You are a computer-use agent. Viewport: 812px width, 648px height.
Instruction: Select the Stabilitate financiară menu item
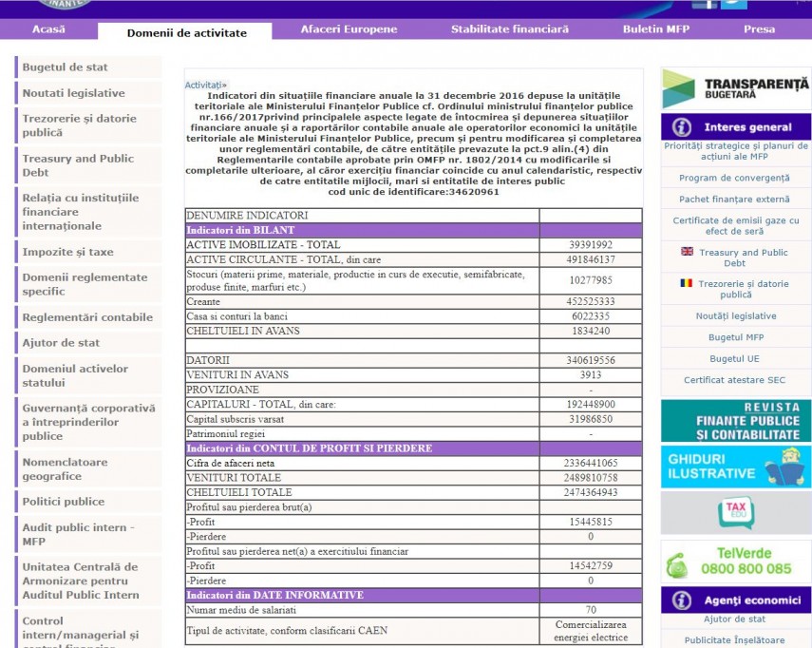[509, 29]
